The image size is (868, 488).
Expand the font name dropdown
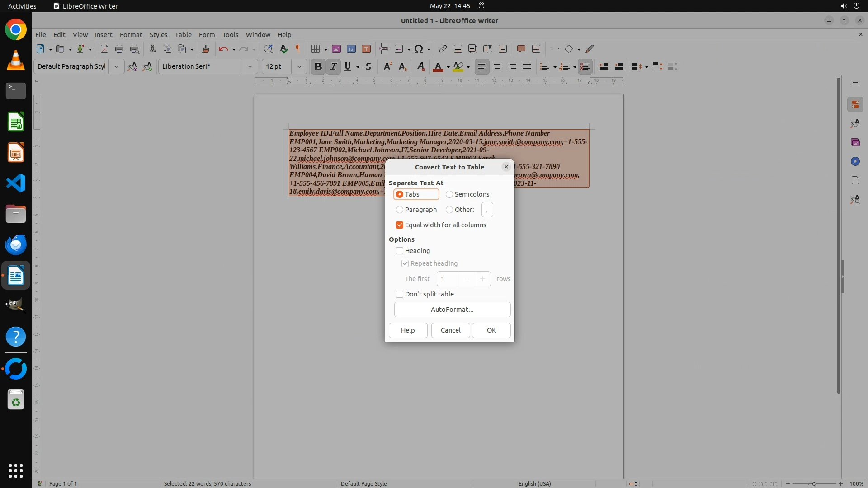tap(250, 66)
